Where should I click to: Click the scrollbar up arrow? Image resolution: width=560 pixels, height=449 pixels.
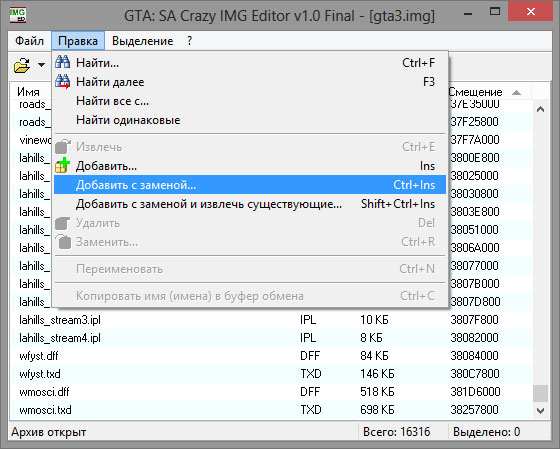[x=540, y=109]
